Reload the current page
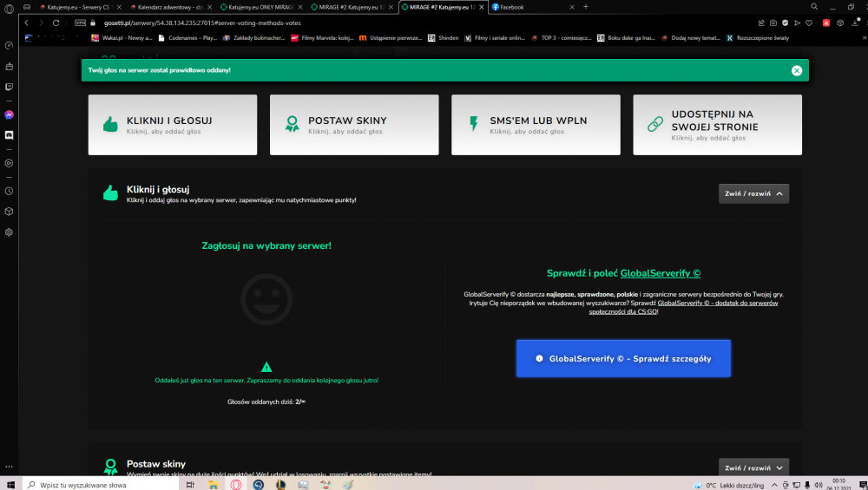The height and width of the screenshot is (490, 868). pyautogui.click(x=56, y=23)
